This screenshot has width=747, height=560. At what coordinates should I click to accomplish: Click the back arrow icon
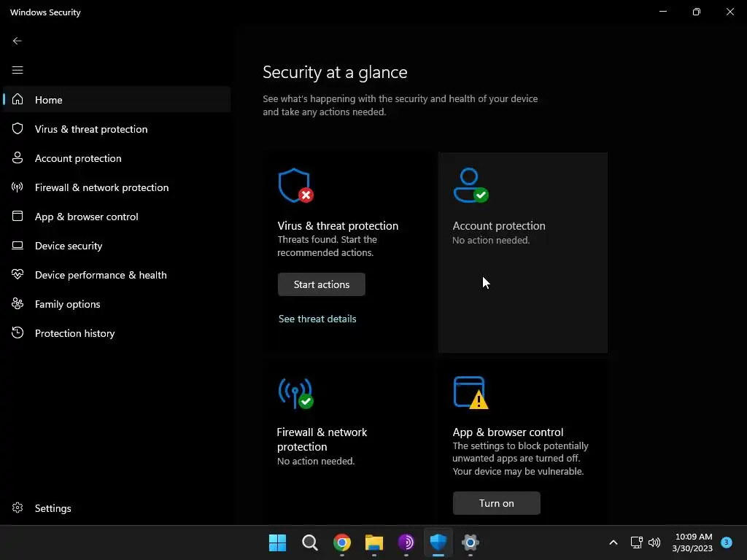click(x=18, y=41)
